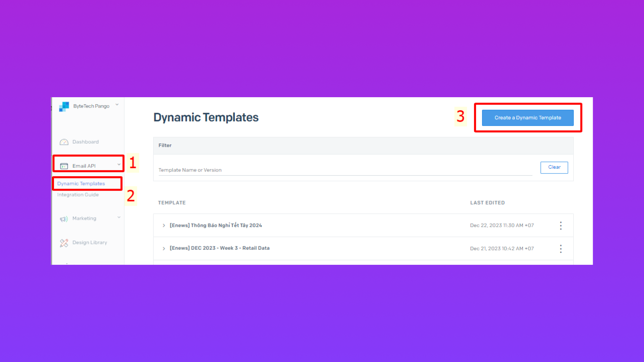Click Create a Dynamic Template button
The width and height of the screenshot is (644, 362).
coord(528,118)
